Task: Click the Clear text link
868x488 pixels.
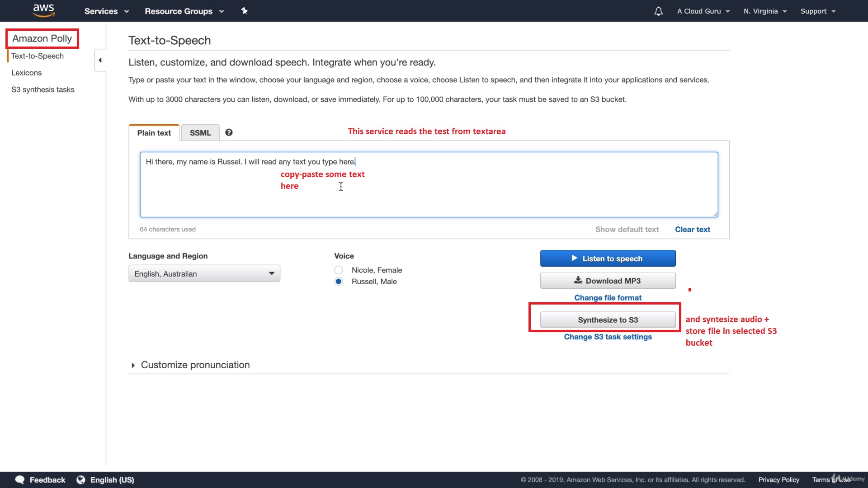Action: 692,230
